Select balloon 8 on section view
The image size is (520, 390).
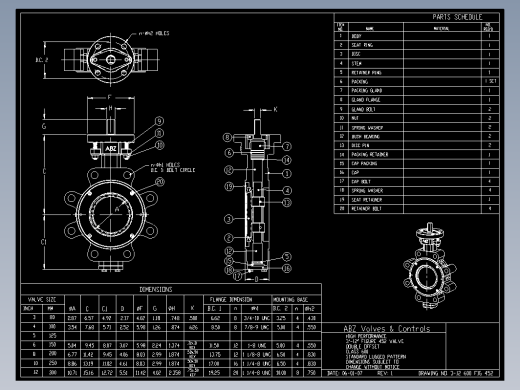[x=227, y=137]
